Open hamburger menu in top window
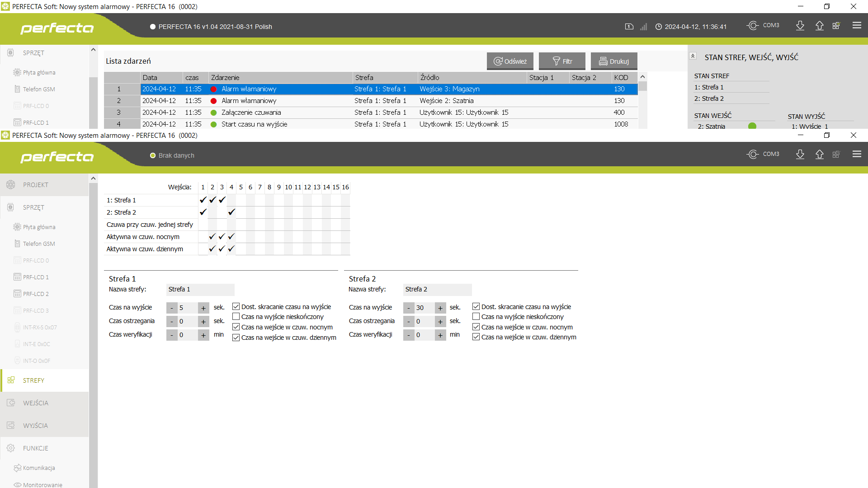The image size is (868, 488). tap(857, 26)
